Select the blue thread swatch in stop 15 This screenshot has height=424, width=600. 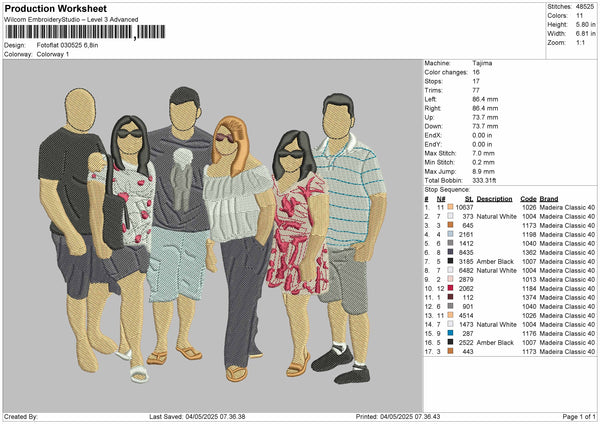(450, 333)
